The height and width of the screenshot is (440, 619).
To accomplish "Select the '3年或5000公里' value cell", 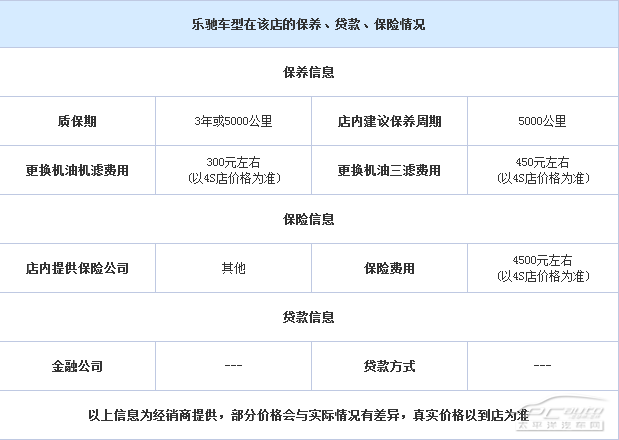I will point(233,121).
